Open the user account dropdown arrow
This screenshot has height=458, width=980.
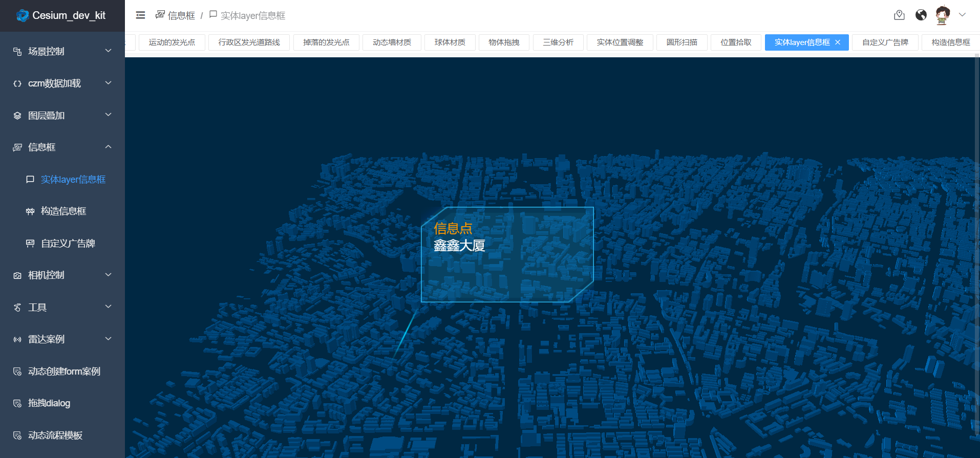tap(962, 15)
